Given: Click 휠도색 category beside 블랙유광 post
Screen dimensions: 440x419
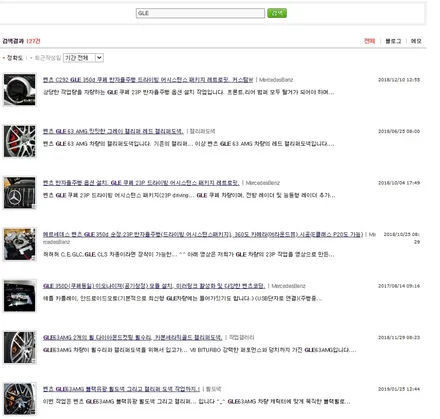Looking at the screenshot, I should click(x=213, y=389).
